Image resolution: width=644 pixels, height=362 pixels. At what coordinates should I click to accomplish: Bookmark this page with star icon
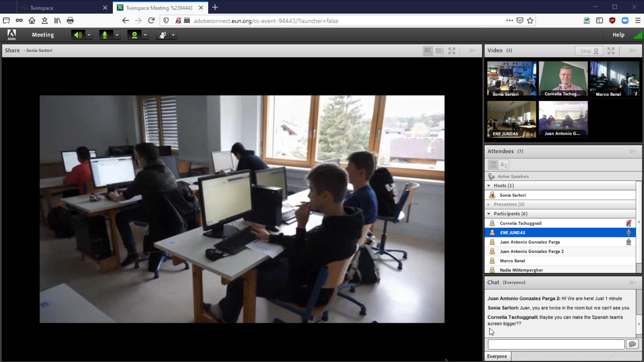[x=530, y=21]
